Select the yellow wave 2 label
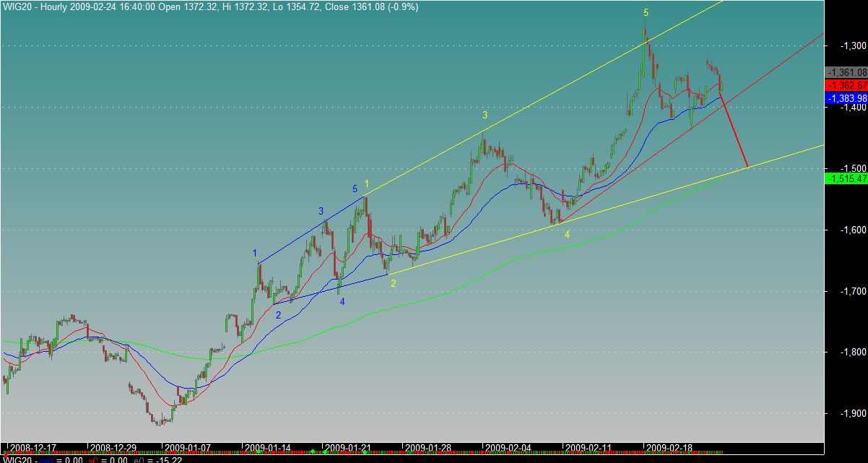868x463 pixels. [x=393, y=283]
